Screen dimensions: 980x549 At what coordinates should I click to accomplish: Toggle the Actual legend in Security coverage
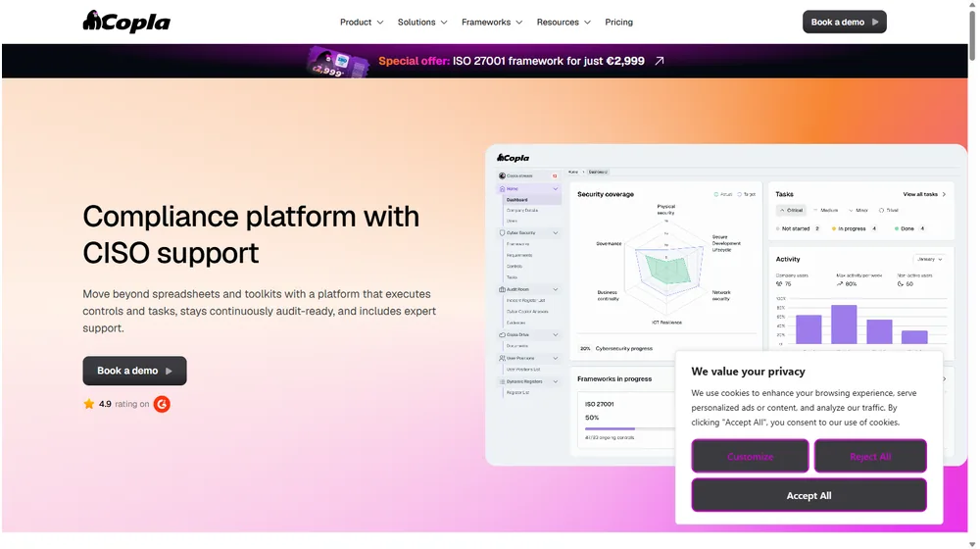722,194
